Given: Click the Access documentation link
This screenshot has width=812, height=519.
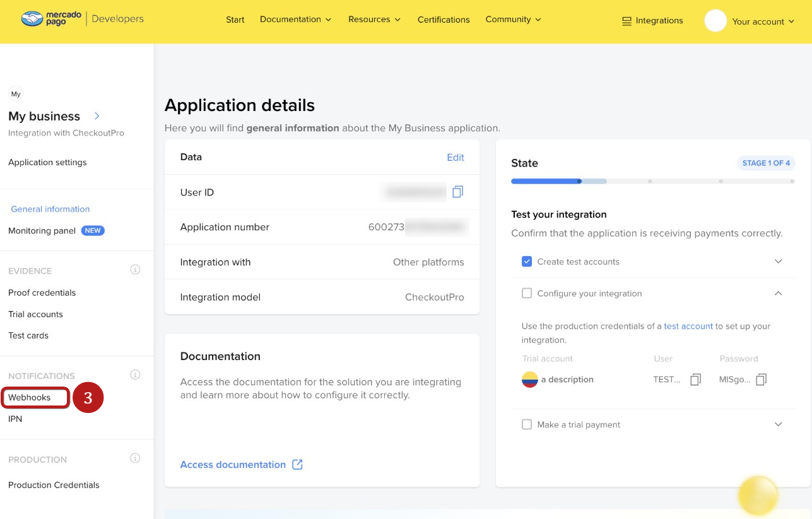Looking at the screenshot, I should (233, 465).
